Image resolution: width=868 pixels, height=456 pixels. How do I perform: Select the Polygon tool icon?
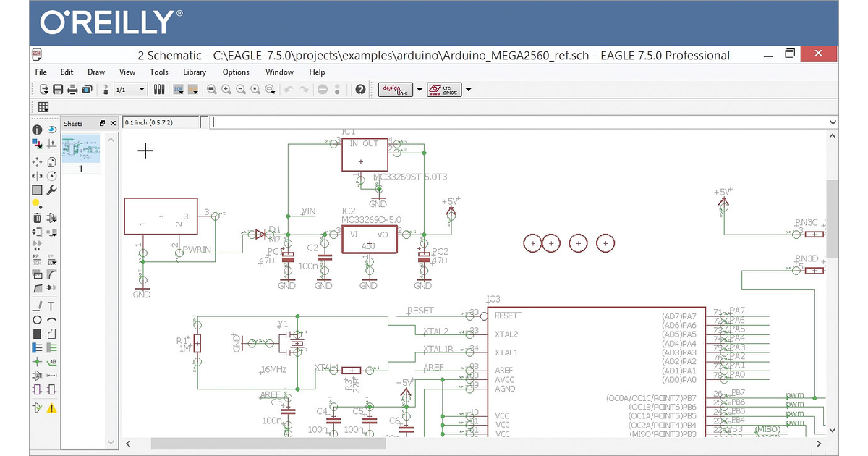(51, 334)
